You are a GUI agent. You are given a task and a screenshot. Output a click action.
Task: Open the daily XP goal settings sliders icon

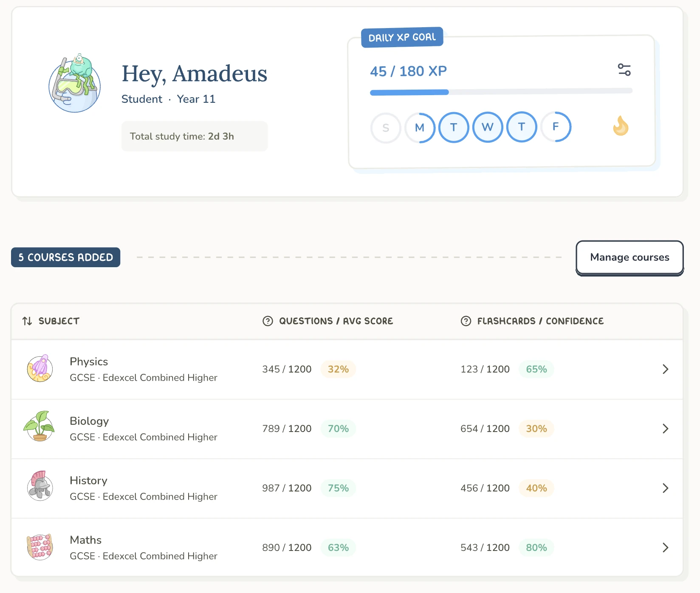(624, 70)
